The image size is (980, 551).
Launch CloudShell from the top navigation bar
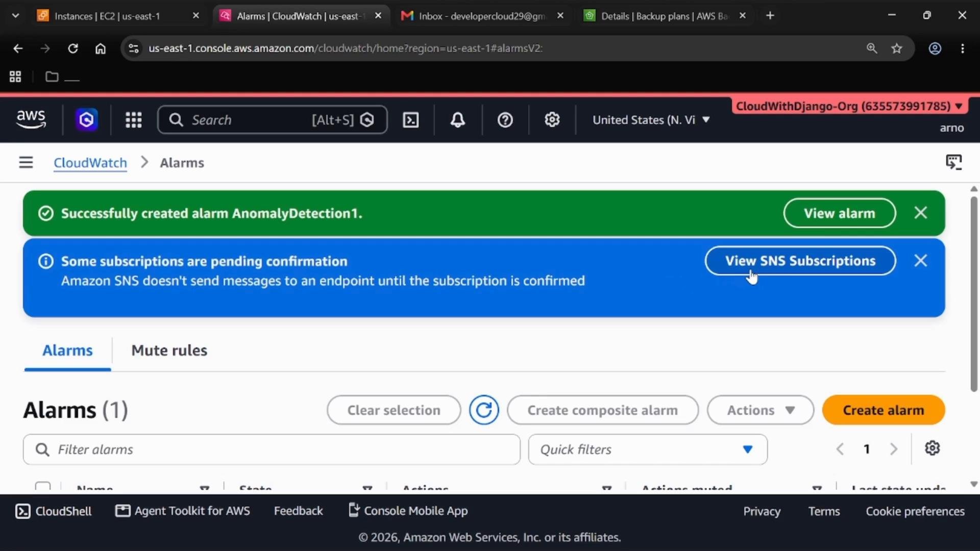pyautogui.click(x=410, y=120)
